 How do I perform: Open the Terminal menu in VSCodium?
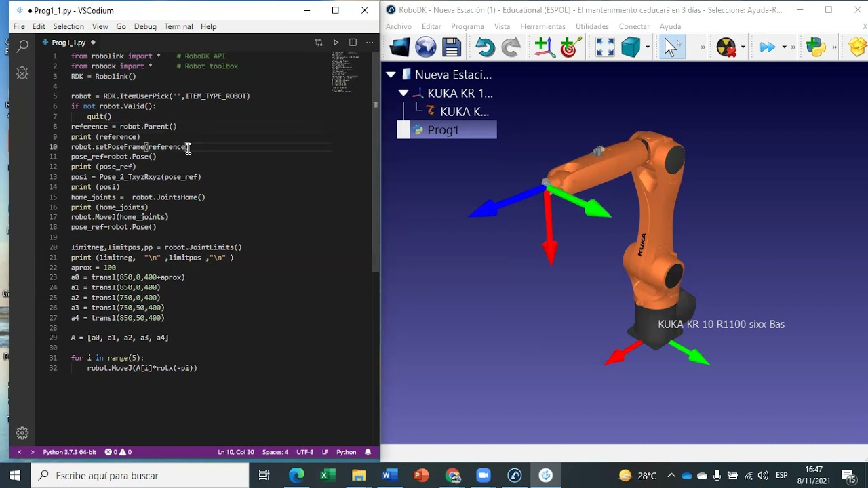tap(178, 26)
